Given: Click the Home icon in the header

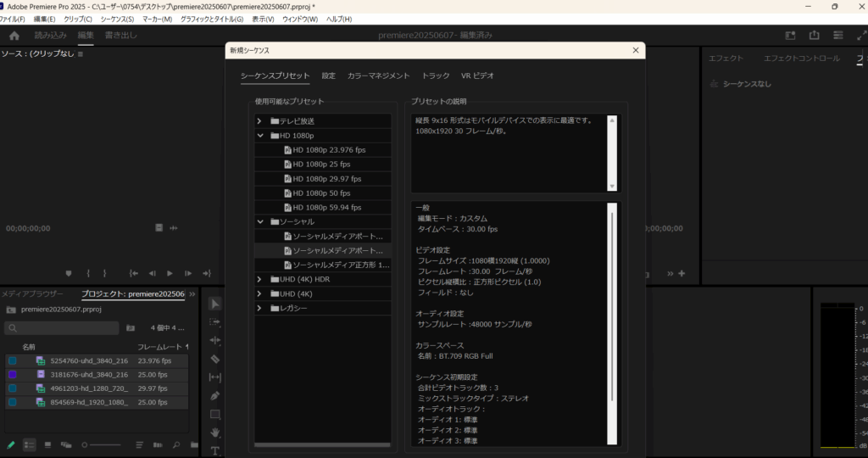Looking at the screenshot, I should tap(14, 36).
